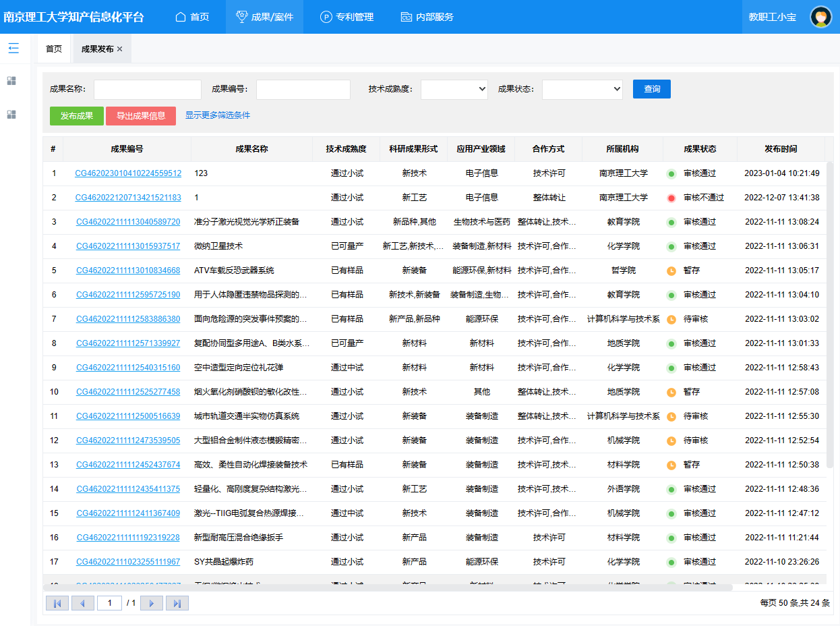Click 审核不通过 status text
Image resolution: width=840 pixels, height=626 pixels.
click(704, 198)
